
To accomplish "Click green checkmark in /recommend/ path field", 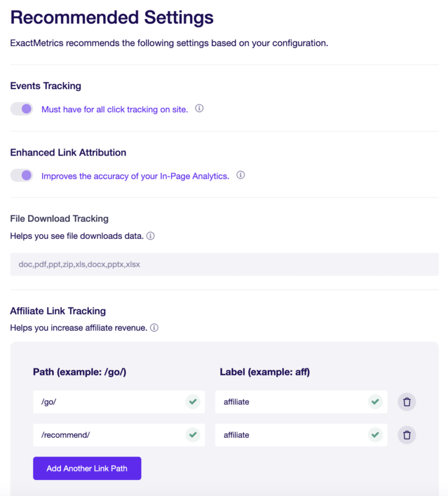I will (x=193, y=435).
